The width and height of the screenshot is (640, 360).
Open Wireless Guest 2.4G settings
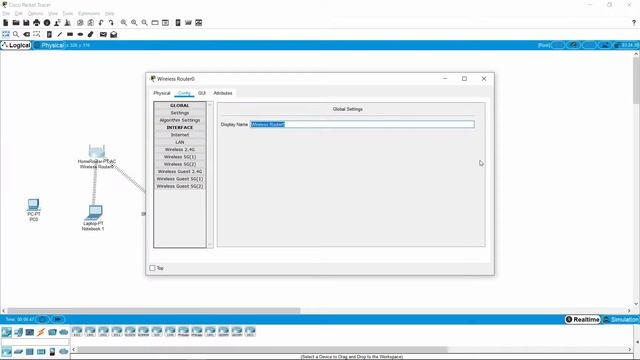180,171
